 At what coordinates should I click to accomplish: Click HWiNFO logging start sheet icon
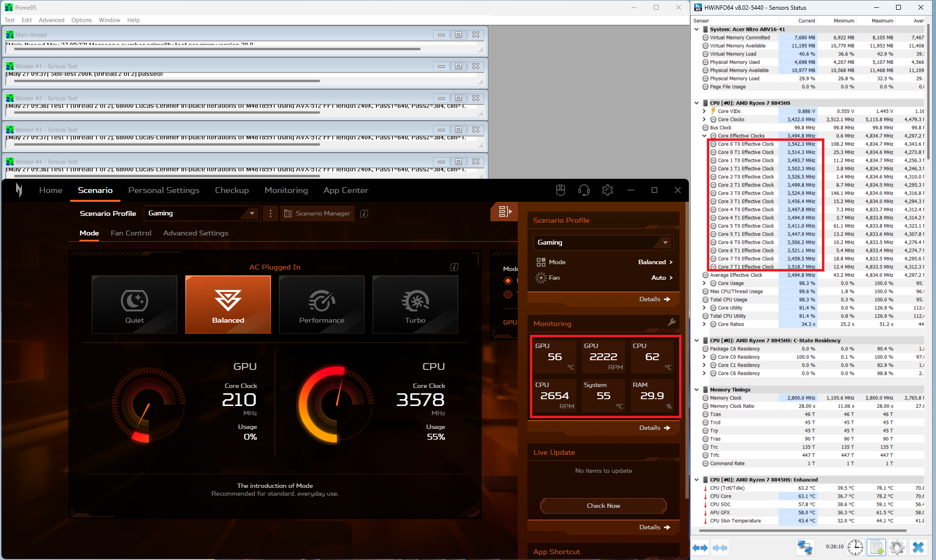876,548
